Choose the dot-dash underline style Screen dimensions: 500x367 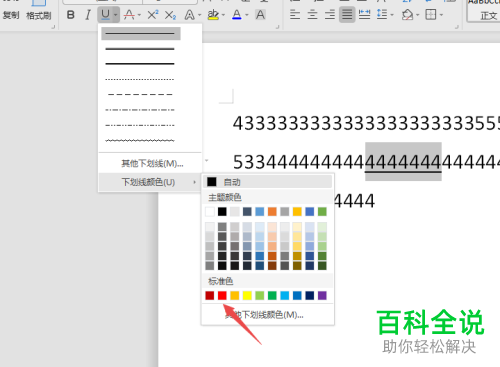coord(140,110)
